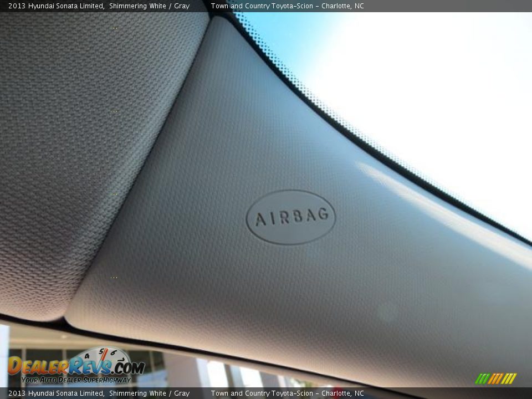Click the DealerRevs.com logo
Viewport: 532px width, 399px height.
[76, 366]
